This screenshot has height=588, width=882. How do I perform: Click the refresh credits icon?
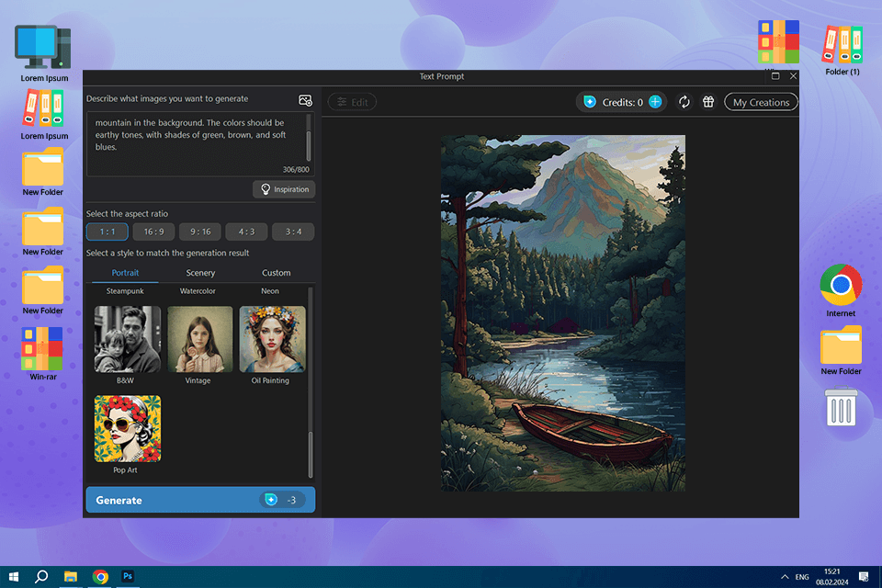684,102
